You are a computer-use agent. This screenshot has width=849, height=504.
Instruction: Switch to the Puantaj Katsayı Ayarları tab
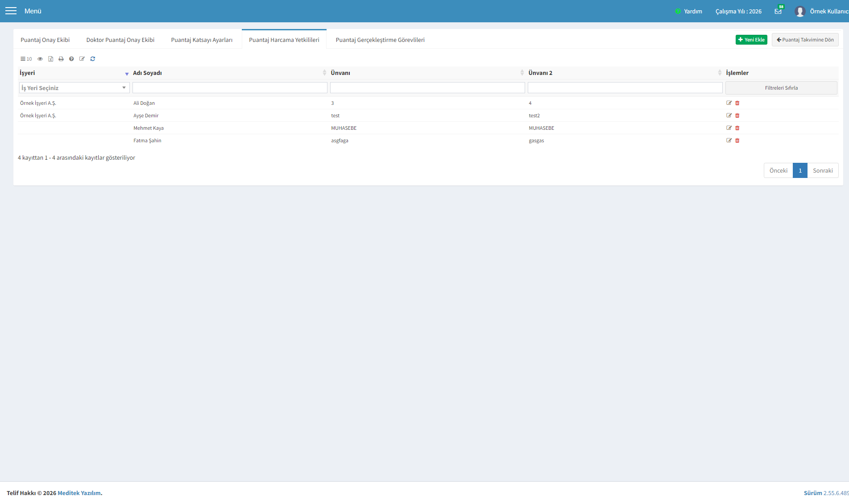pos(202,40)
